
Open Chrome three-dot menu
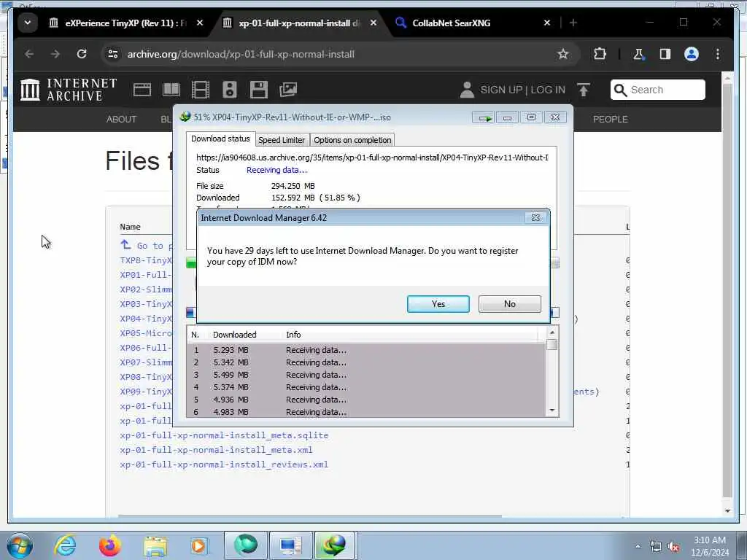718,54
